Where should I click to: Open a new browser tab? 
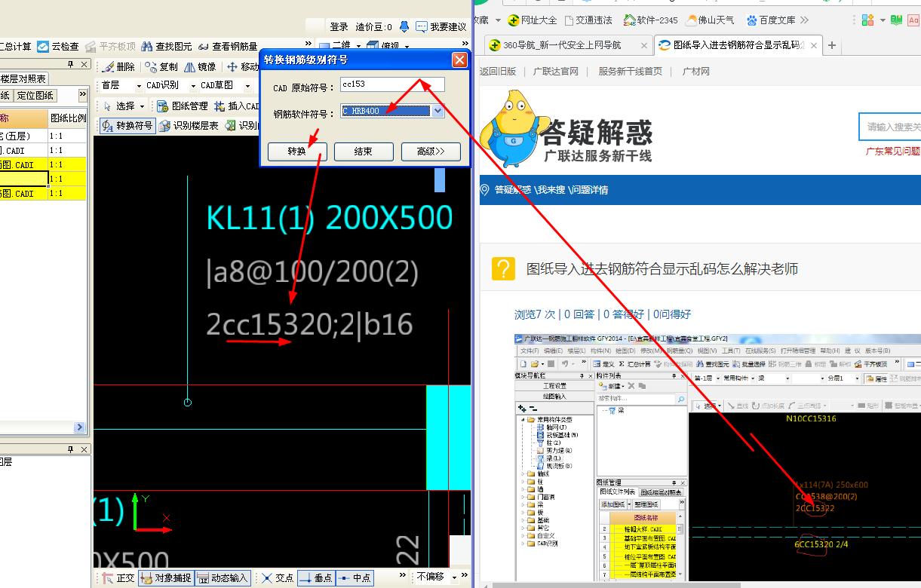[x=832, y=45]
